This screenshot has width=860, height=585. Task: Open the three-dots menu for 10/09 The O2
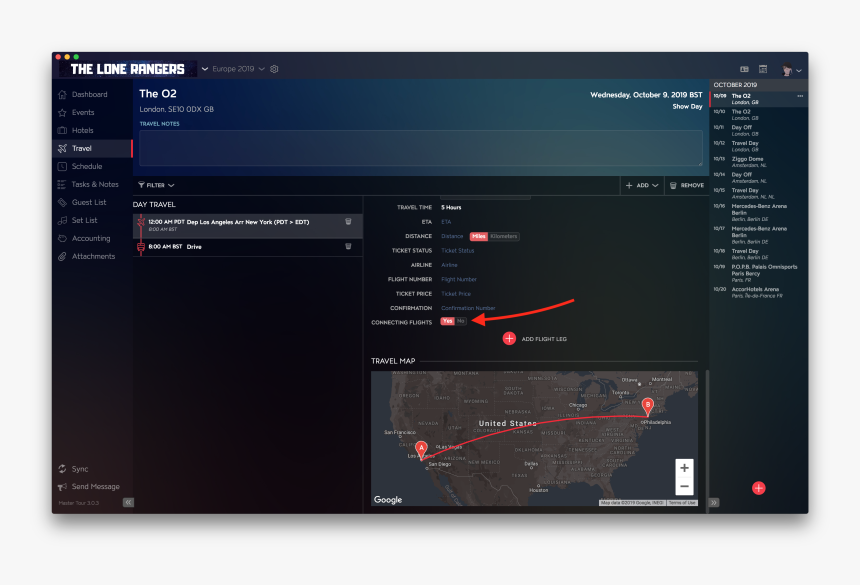tap(800, 96)
